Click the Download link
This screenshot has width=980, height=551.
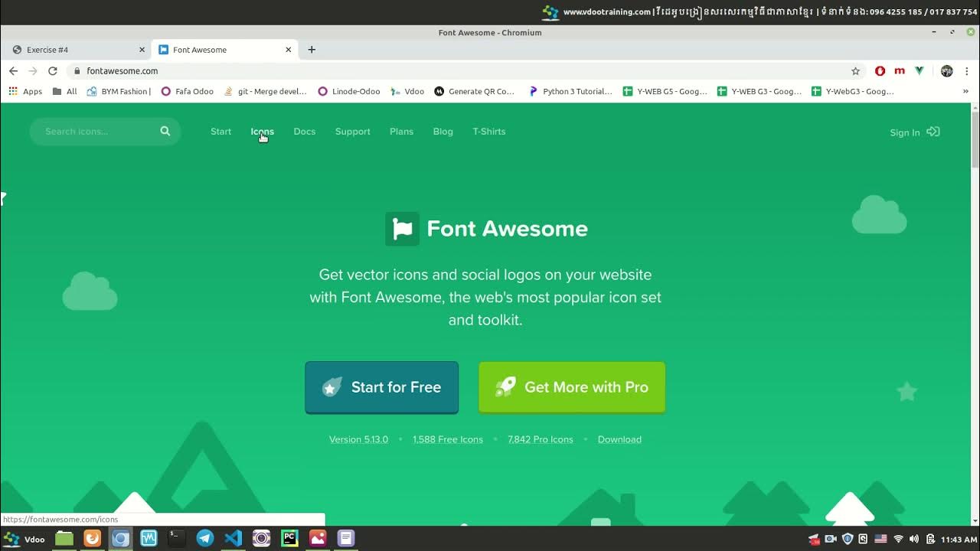(x=619, y=439)
